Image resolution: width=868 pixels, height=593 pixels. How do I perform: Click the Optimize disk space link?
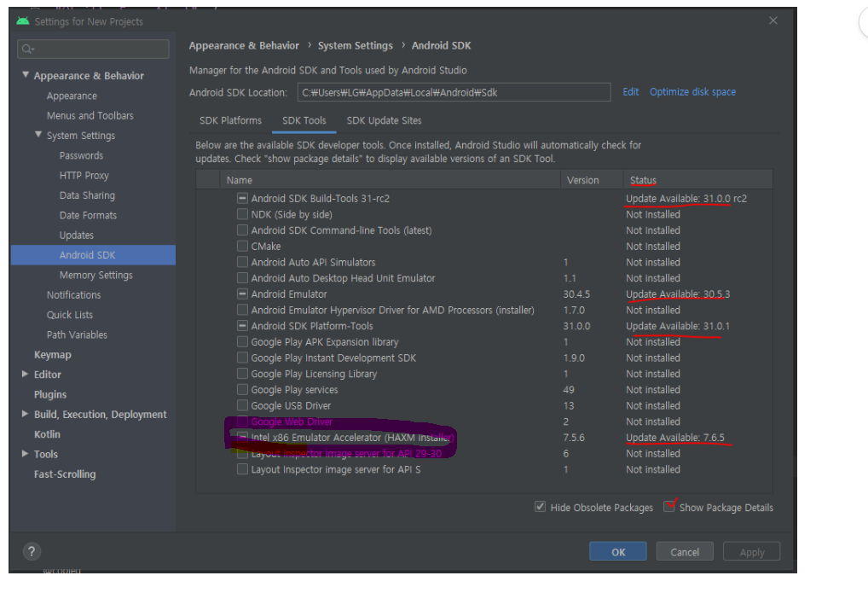tap(692, 92)
